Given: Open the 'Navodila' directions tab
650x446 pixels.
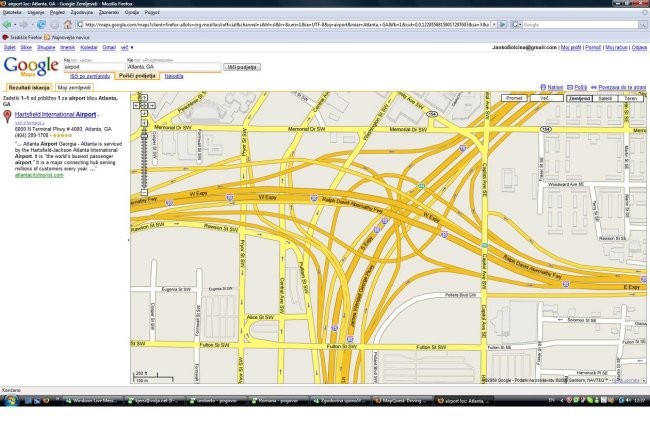Looking at the screenshot, I should click(174, 76).
